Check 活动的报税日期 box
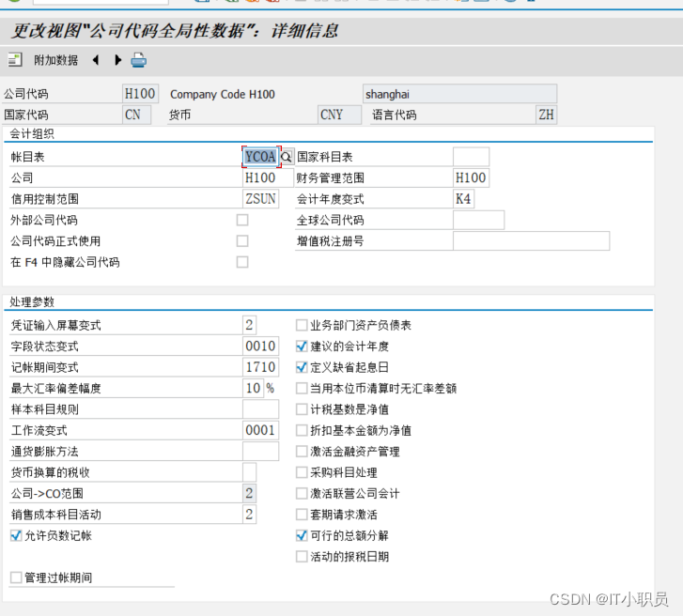This screenshot has width=683, height=616. [302, 556]
